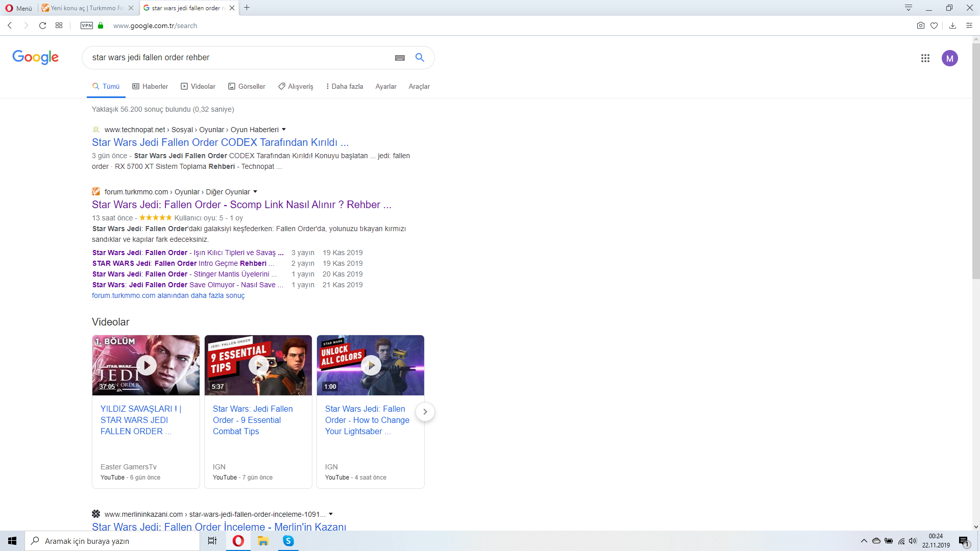
Task: Switch to the Görseller tab
Action: coord(247,87)
